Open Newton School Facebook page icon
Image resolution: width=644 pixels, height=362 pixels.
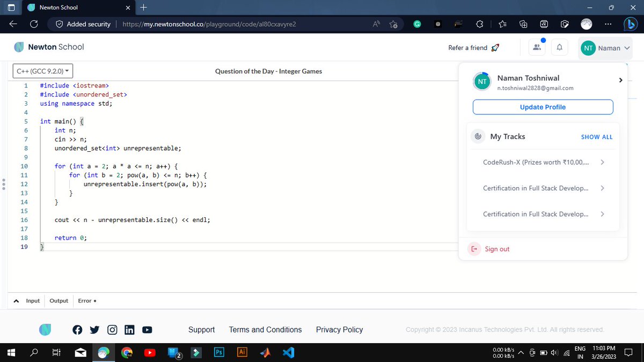click(77, 330)
